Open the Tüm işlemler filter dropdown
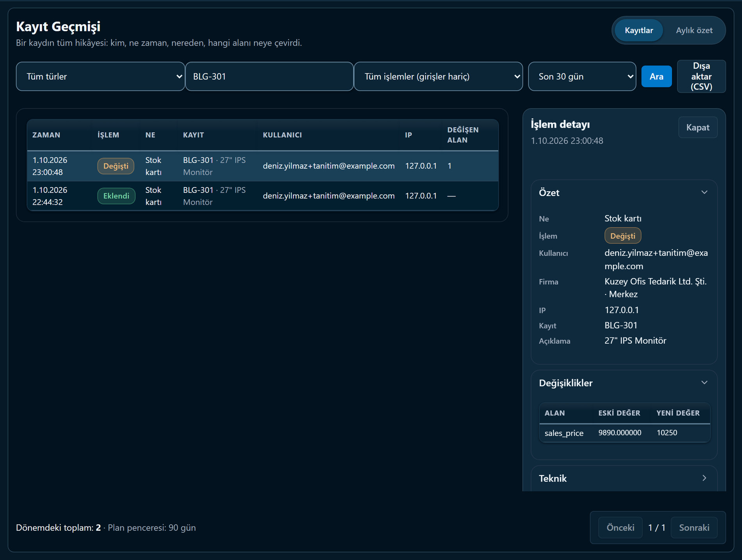 pos(438,77)
